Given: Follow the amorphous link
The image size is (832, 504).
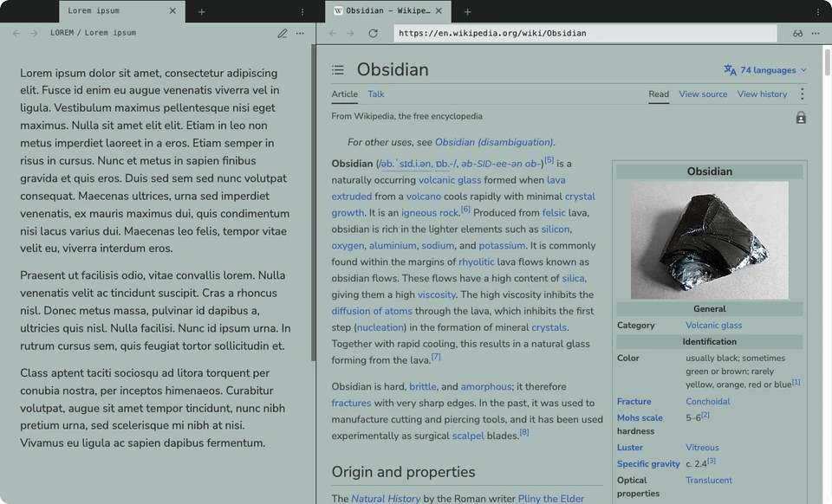Looking at the screenshot, I should [485, 386].
